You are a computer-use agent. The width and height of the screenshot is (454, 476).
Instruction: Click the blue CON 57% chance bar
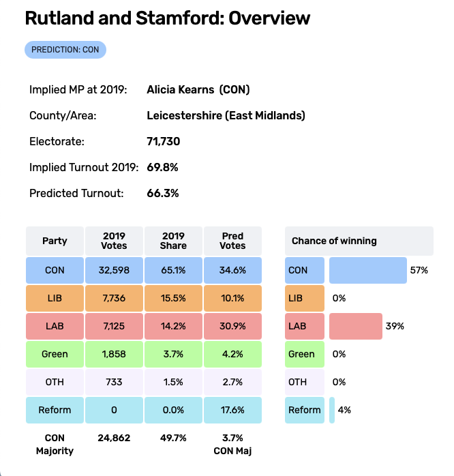367,270
